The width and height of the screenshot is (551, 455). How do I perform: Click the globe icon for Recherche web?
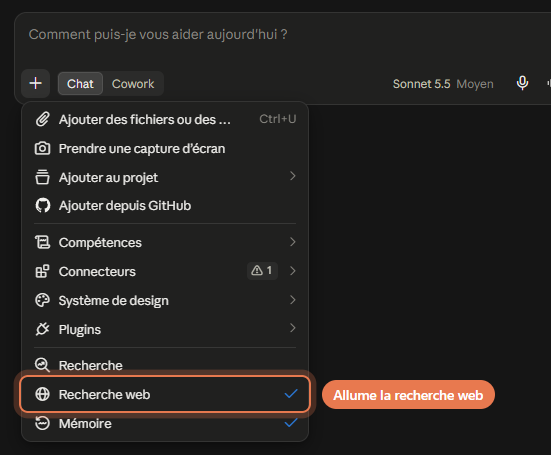[x=43, y=394]
